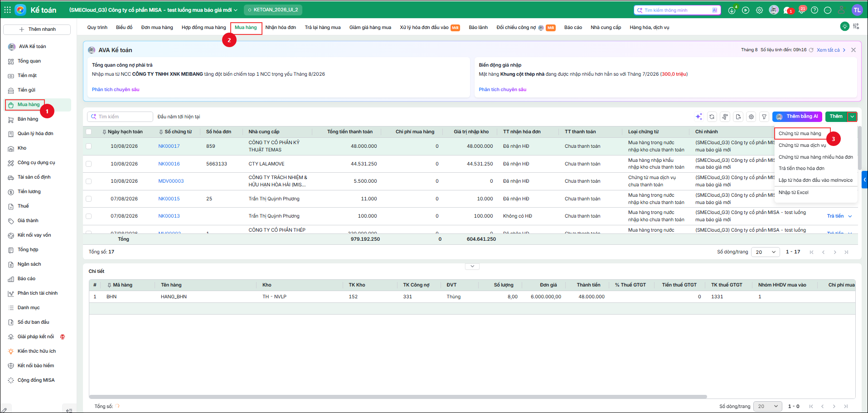
Task: Select Chứng từ mua dịch vụ menu item
Action: (x=802, y=146)
